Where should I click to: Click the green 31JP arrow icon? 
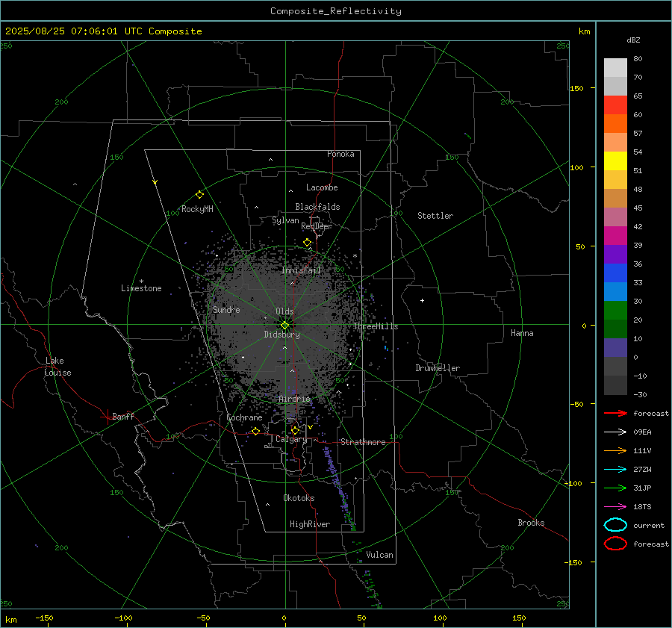pyautogui.click(x=615, y=488)
